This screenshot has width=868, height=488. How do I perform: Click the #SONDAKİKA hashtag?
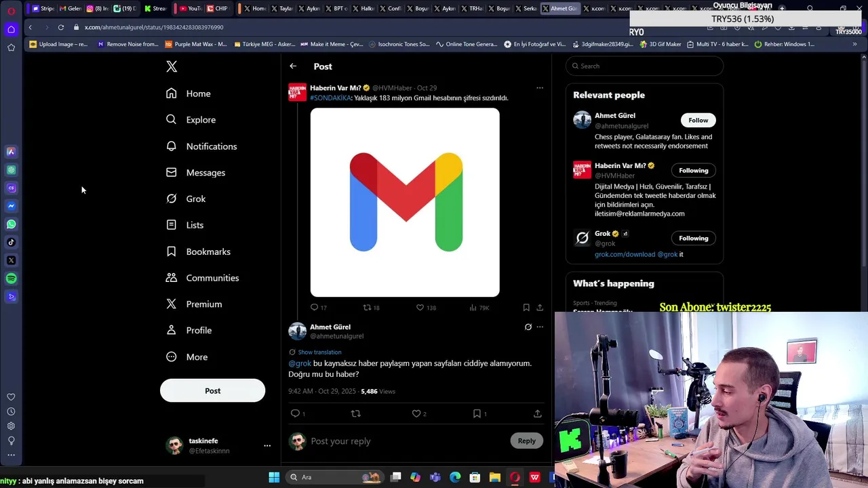[x=330, y=98]
